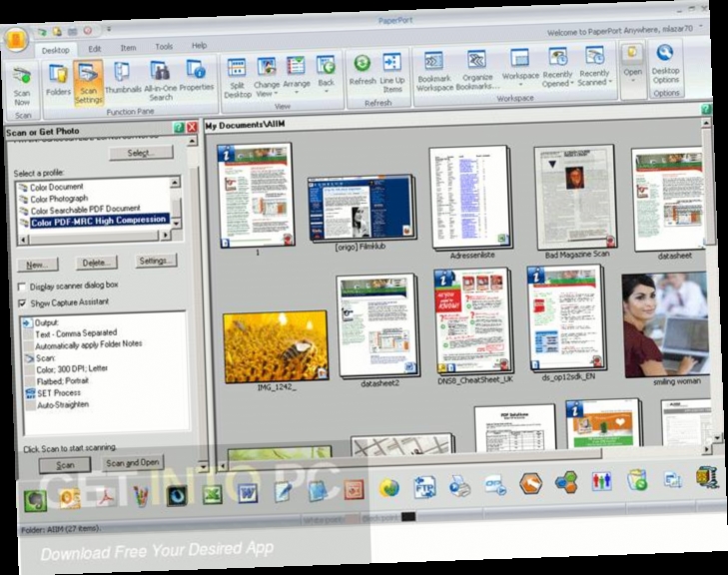
Task: Click the green Excel icon in Send To bar
Action: (x=212, y=494)
